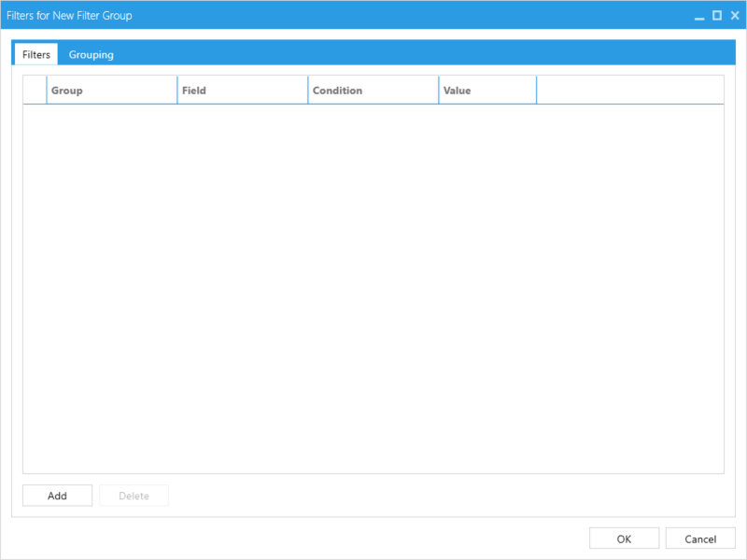Select the Filters tab

pos(36,54)
